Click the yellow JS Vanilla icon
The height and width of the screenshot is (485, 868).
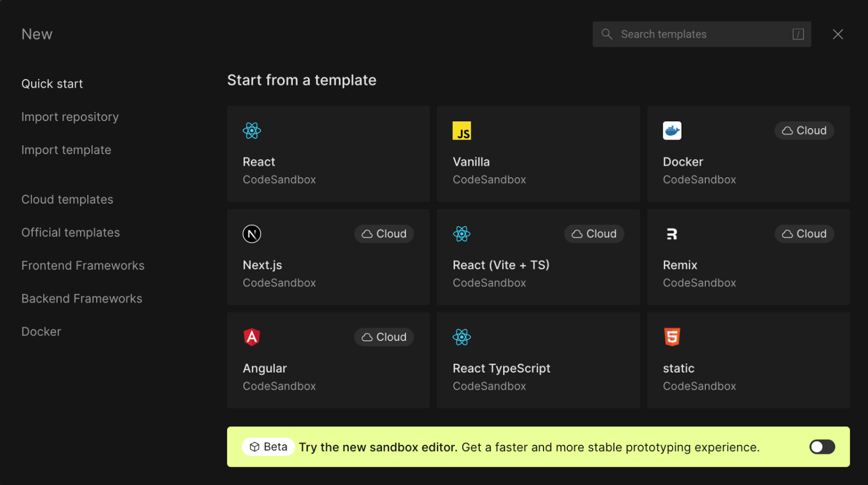(x=462, y=131)
